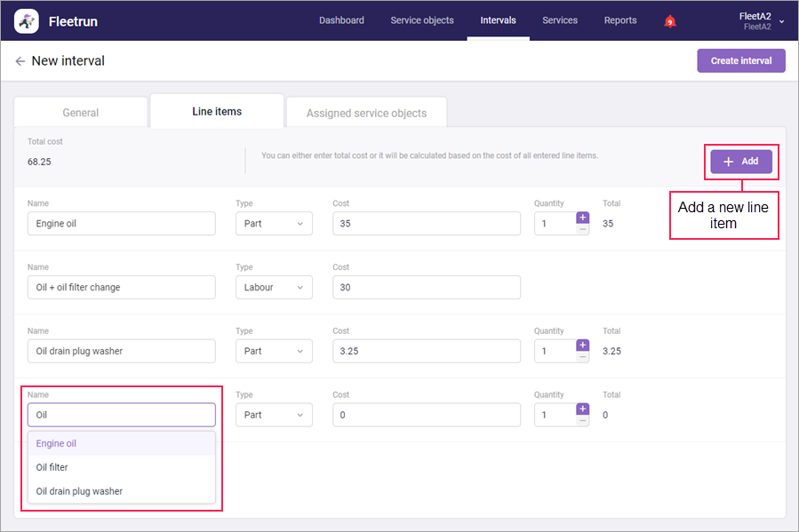Click the cost field showing 3.25
Screen dimensions: 799x532
point(427,351)
